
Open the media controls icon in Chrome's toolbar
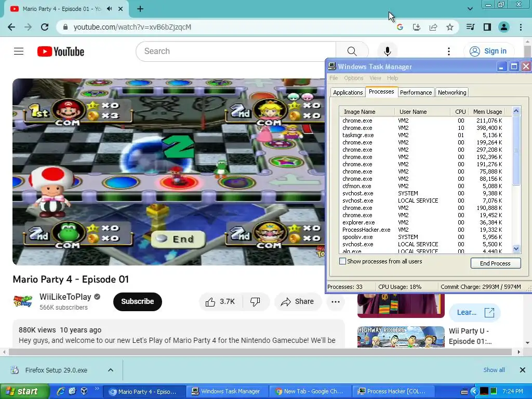pyautogui.click(x=470, y=27)
